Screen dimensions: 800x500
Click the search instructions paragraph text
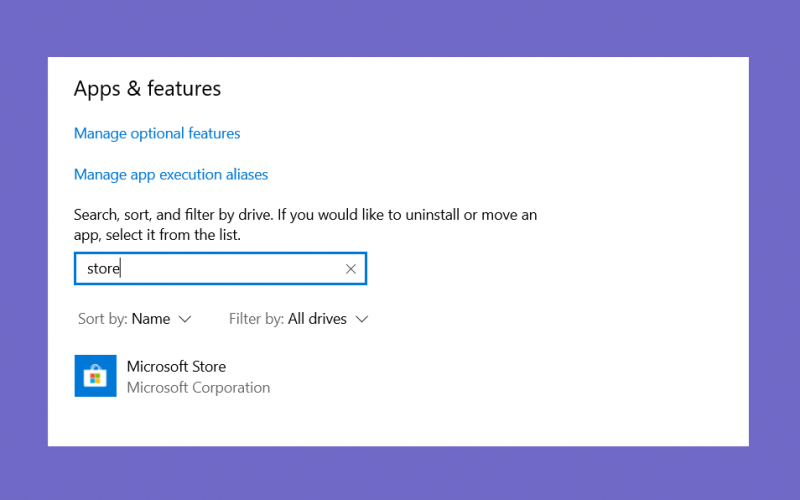point(305,224)
